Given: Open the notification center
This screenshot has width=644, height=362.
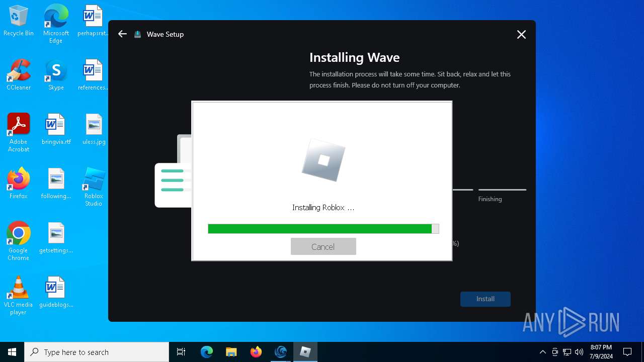Looking at the screenshot, I should [627, 352].
